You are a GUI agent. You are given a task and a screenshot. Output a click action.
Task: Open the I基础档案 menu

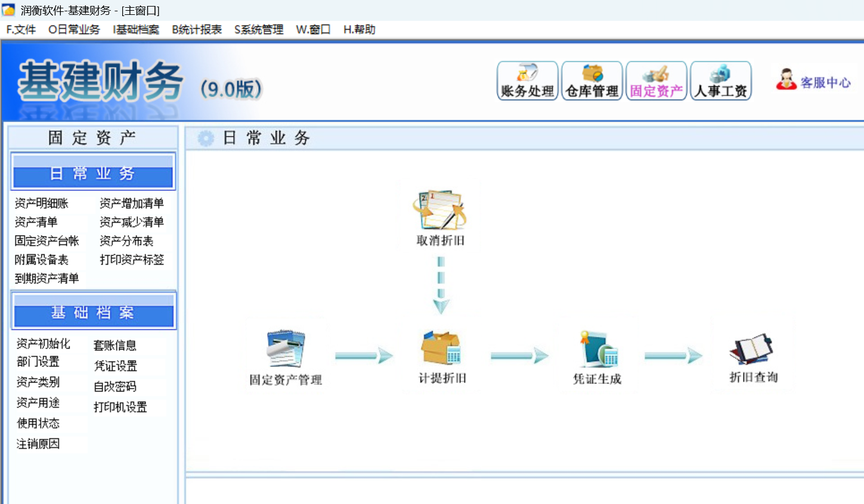point(136,30)
